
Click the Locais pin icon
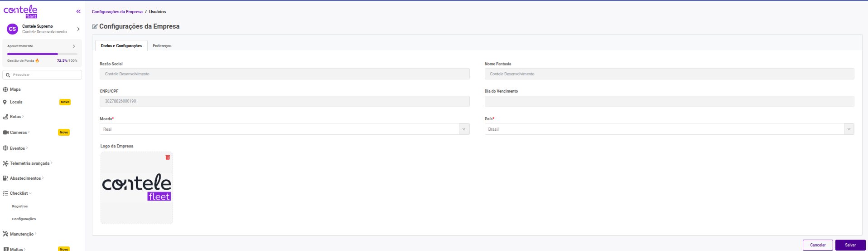[x=5, y=102]
